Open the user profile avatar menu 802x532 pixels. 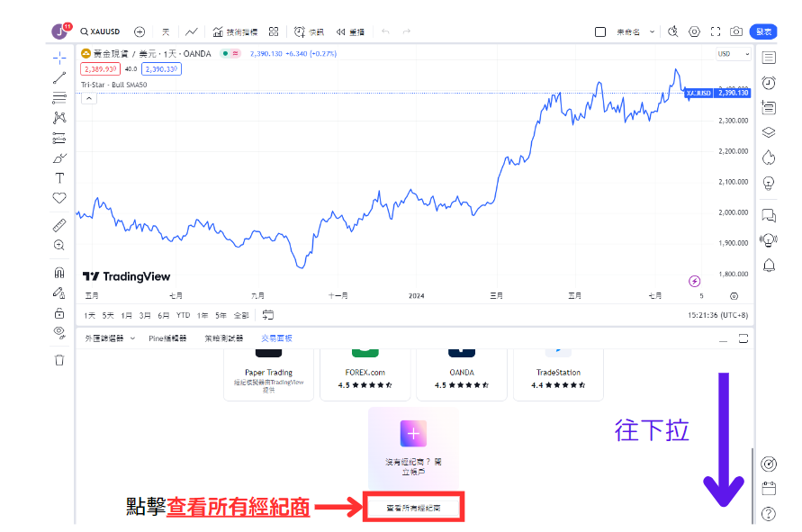[60, 32]
